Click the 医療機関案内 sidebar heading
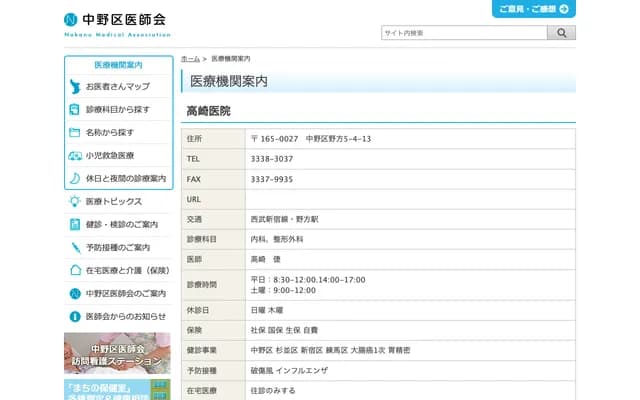The width and height of the screenshot is (640, 400). tap(118, 65)
